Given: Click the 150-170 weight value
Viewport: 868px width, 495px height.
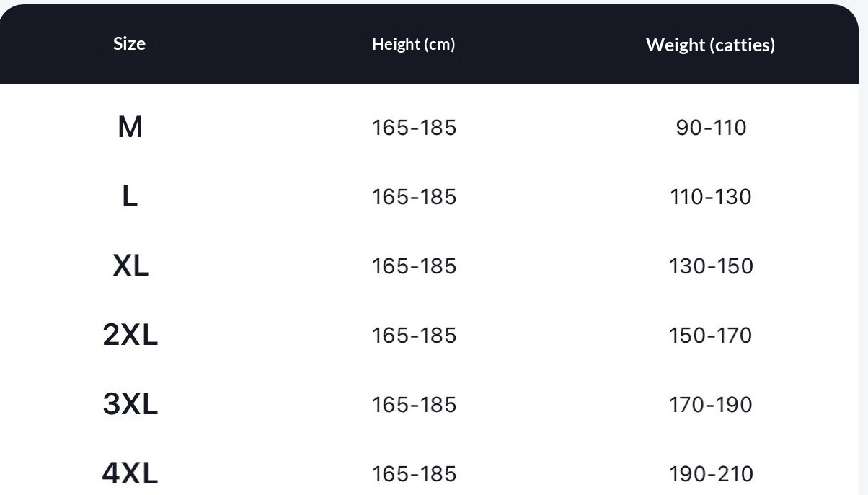Looking at the screenshot, I should point(711,336).
